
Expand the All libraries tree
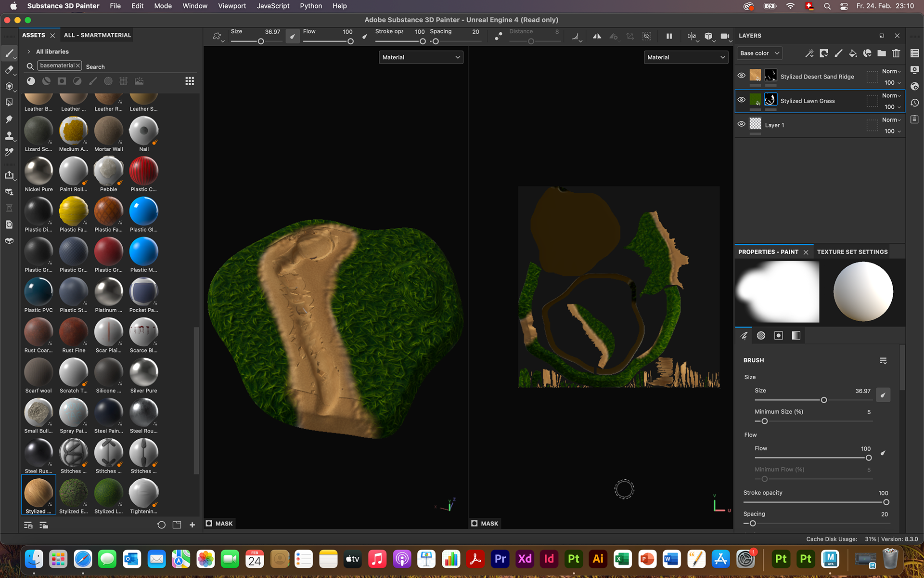point(29,52)
